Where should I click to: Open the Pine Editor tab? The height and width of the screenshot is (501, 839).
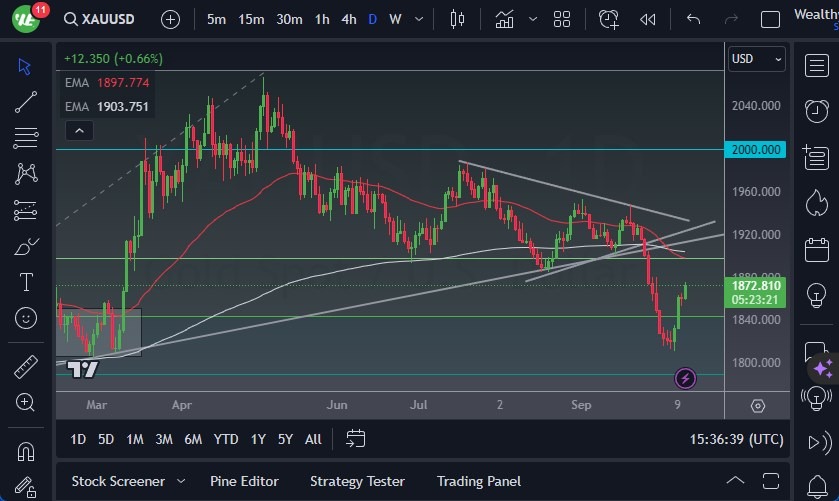pos(244,481)
